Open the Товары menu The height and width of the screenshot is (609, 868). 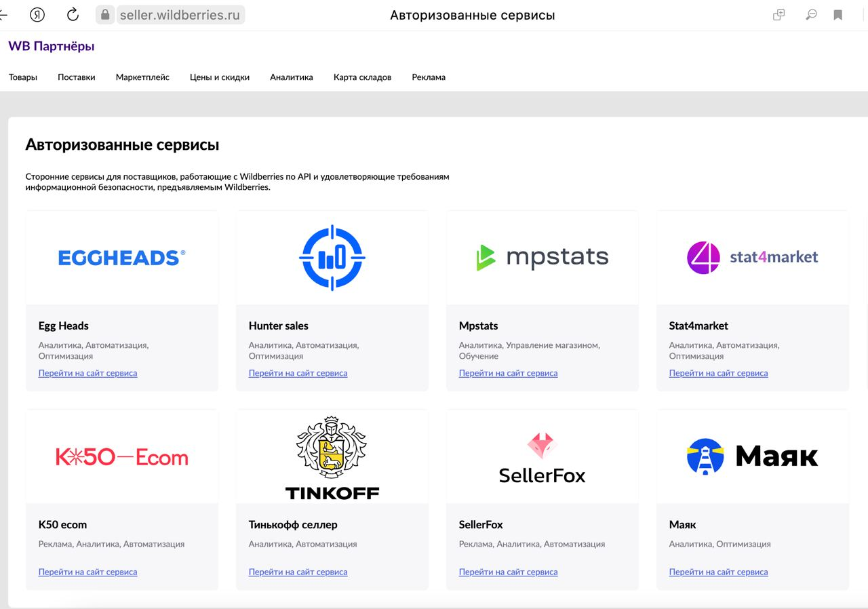(x=23, y=77)
